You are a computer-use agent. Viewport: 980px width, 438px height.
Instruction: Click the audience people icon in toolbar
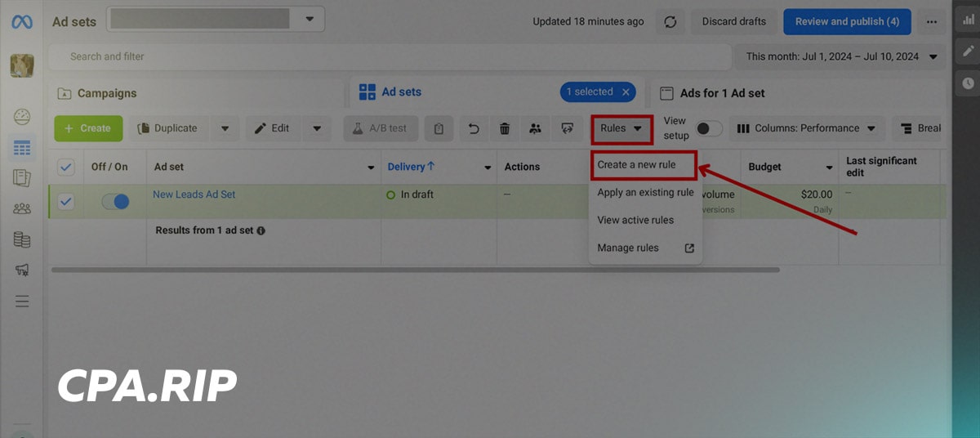click(535, 128)
